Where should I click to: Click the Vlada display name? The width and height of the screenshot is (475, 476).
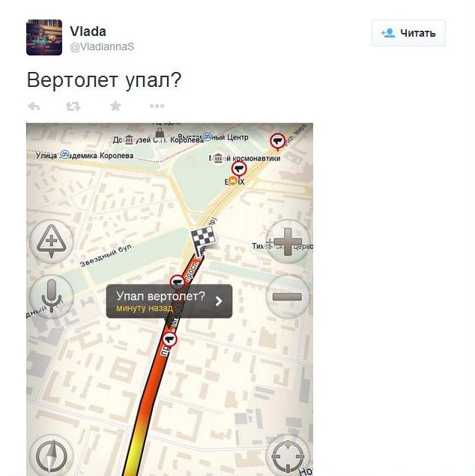pos(88,31)
